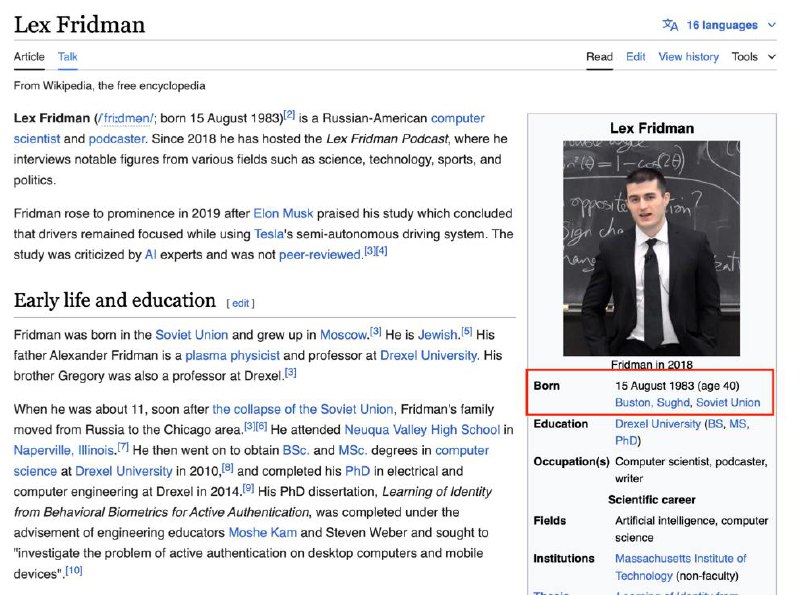
Task: Select the Article tab
Action: (x=29, y=57)
